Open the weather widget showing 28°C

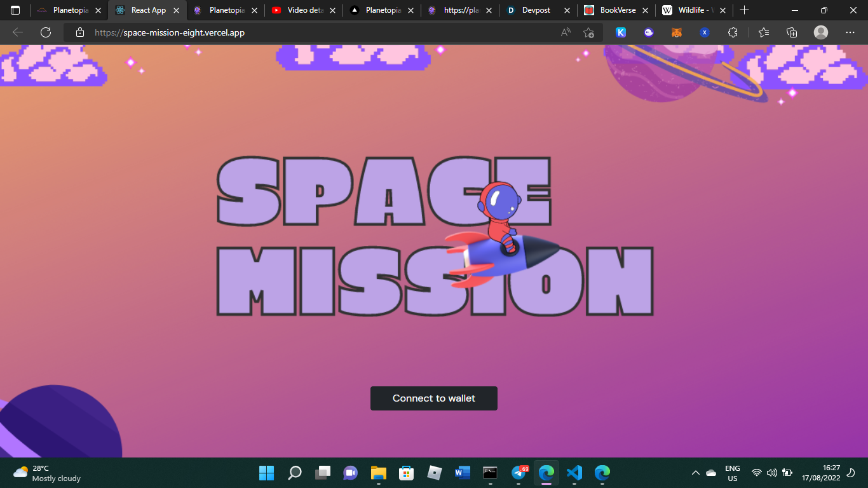point(48,473)
